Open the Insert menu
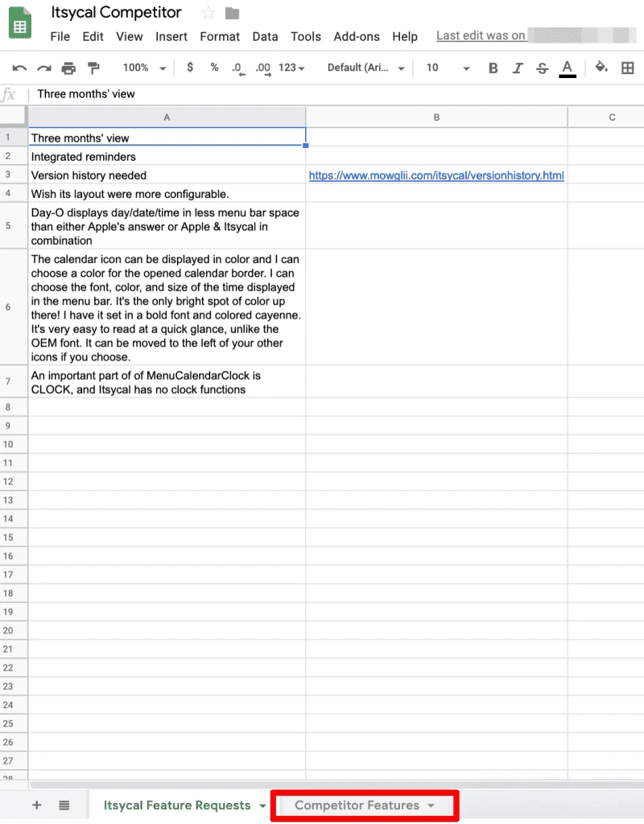 (x=171, y=36)
